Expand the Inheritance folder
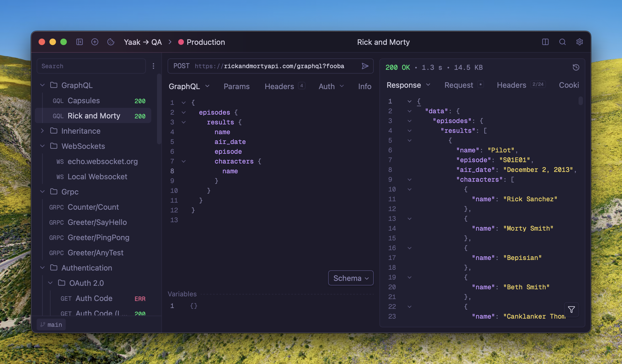This screenshot has height=364, width=622. point(42,131)
